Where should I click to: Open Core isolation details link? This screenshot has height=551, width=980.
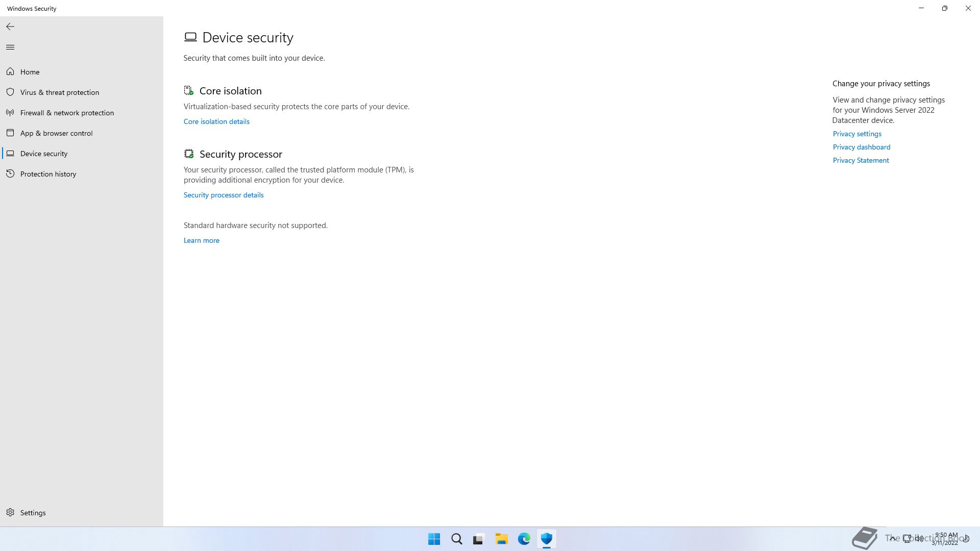[216, 121]
